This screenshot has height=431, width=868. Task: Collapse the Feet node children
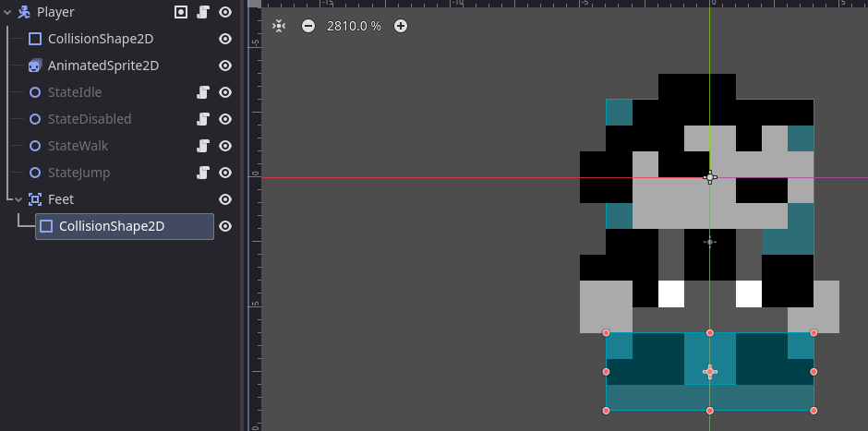pyautogui.click(x=18, y=199)
